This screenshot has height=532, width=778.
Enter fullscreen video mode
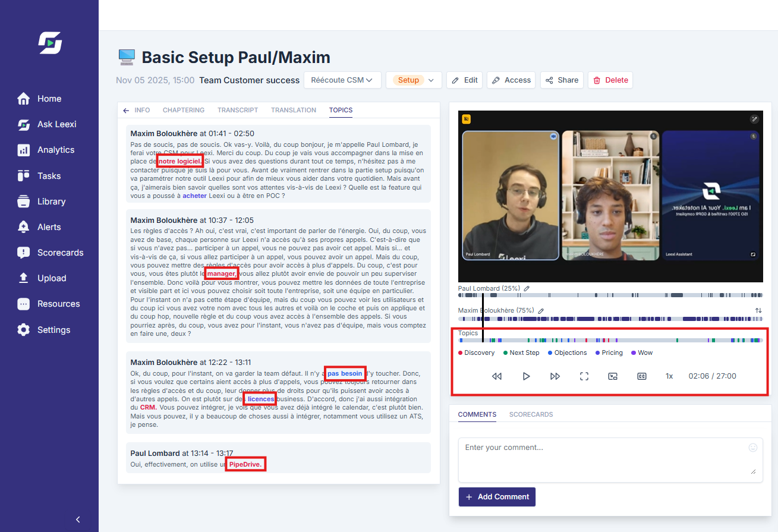coord(584,376)
